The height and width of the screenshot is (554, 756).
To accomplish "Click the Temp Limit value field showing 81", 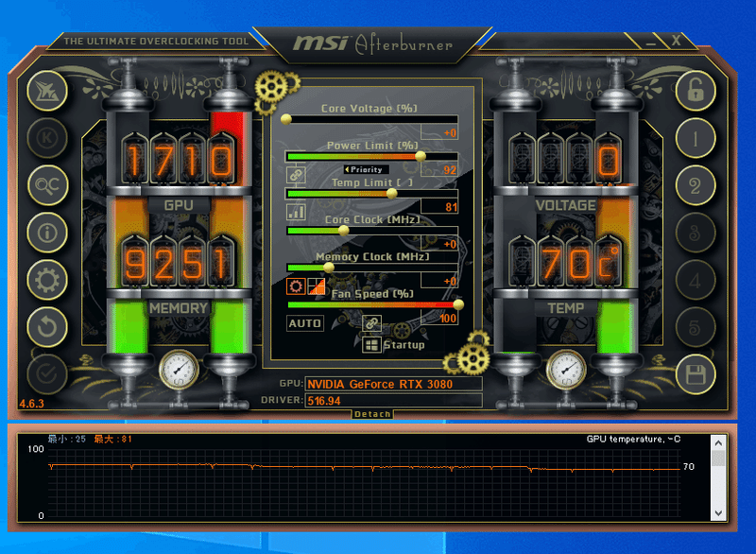I will (439, 207).
